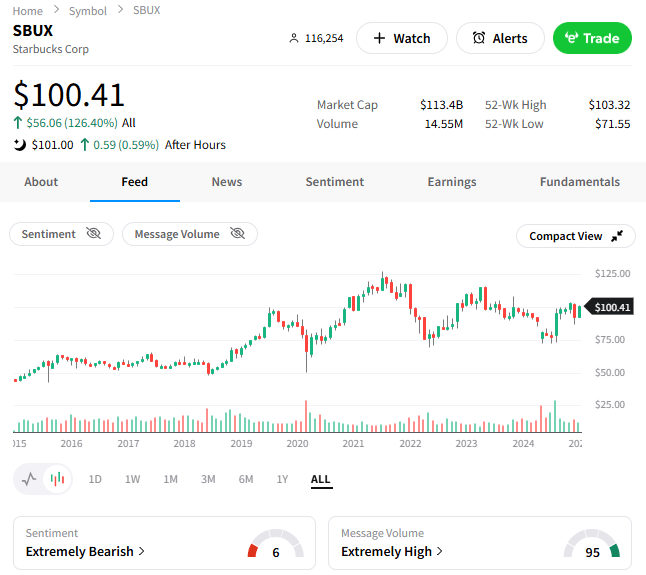The image size is (646, 575).
Task: Switch to line chart view icon
Action: click(29, 479)
